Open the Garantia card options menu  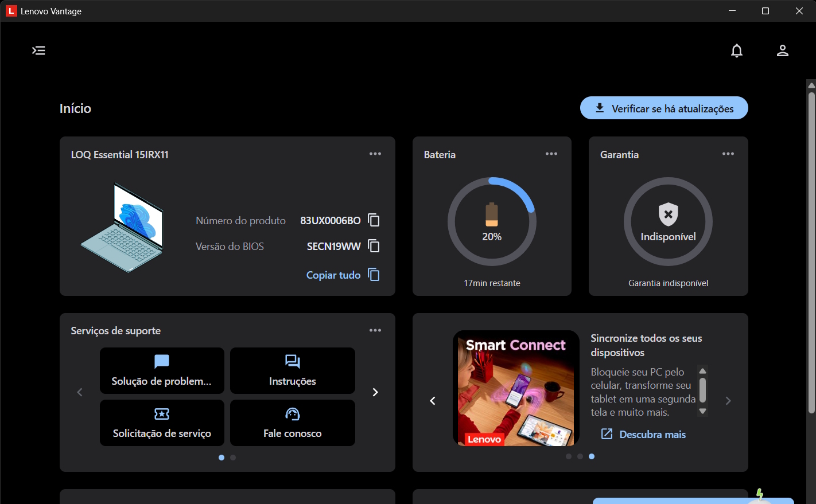click(728, 154)
